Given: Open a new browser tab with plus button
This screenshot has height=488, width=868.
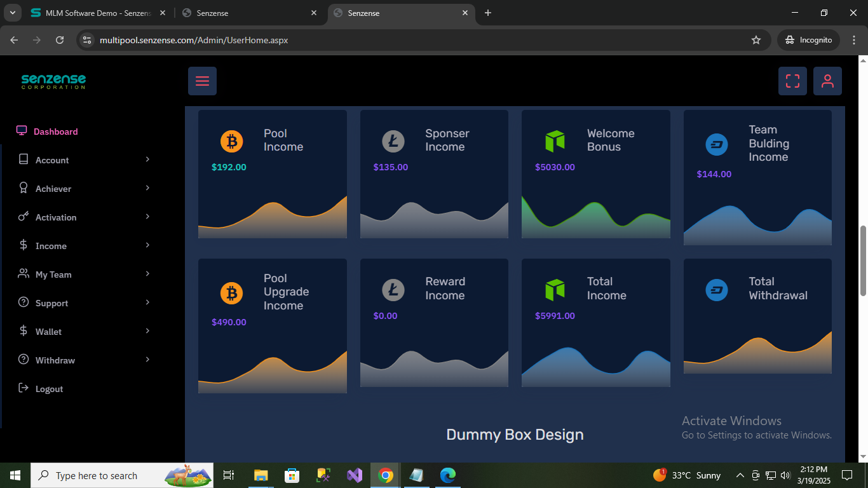Looking at the screenshot, I should tap(488, 13).
